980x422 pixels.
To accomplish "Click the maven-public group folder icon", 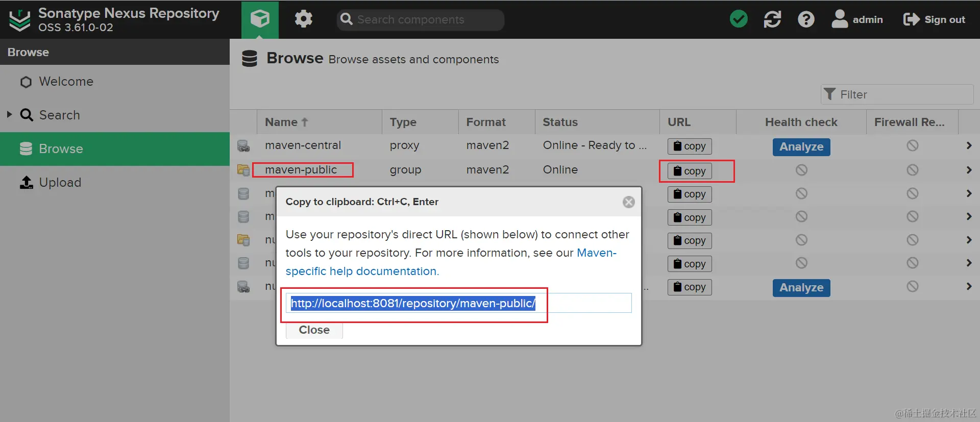I will [243, 170].
